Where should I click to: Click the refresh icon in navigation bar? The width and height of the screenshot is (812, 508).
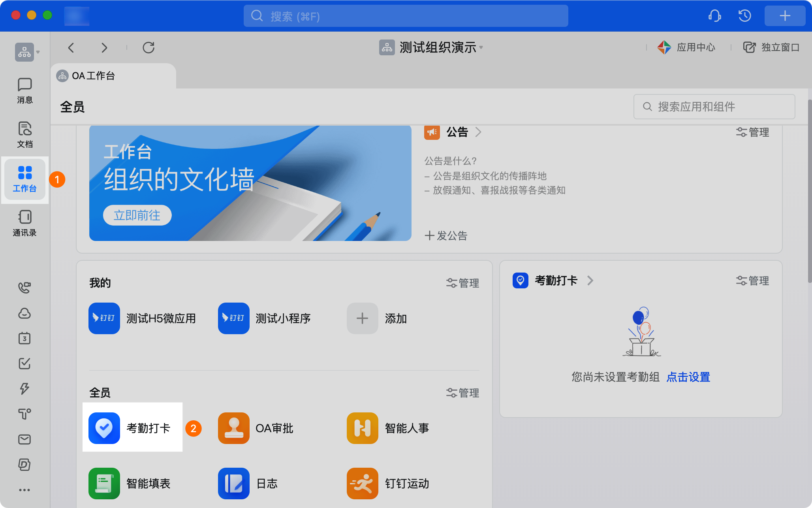click(148, 48)
